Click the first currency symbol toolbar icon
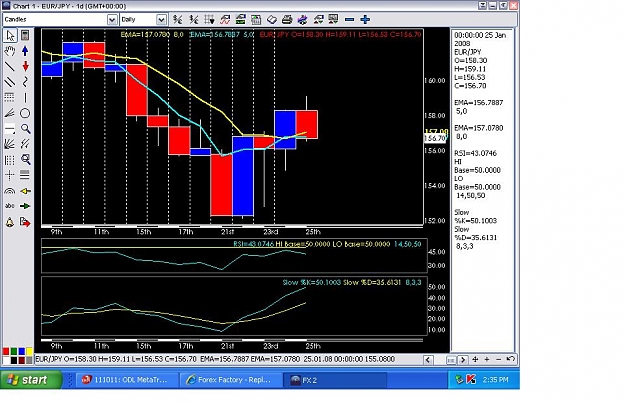The image size is (625, 405). coord(177,19)
